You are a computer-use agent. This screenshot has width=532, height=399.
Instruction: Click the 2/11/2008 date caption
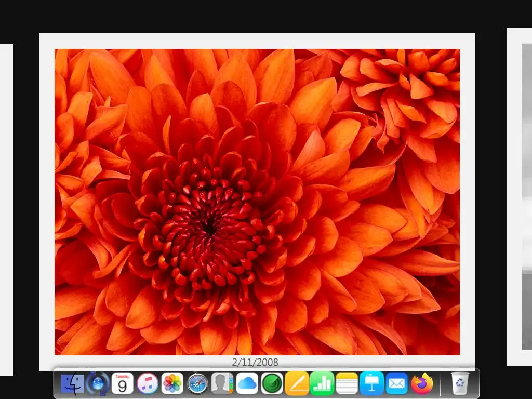point(255,362)
